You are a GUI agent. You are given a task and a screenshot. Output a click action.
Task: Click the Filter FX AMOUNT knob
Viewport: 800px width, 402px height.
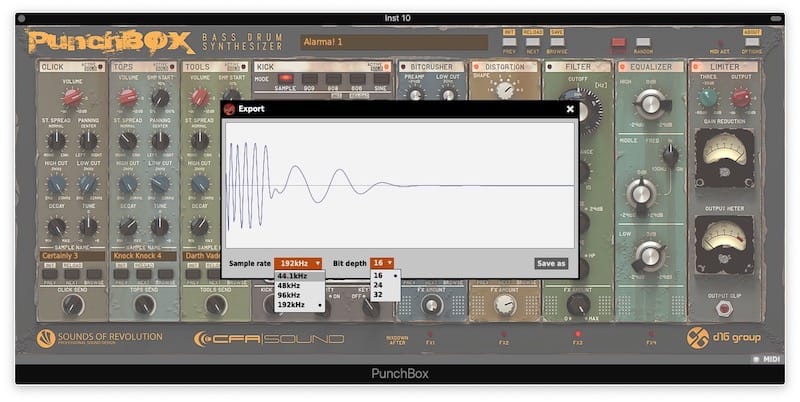point(578,305)
